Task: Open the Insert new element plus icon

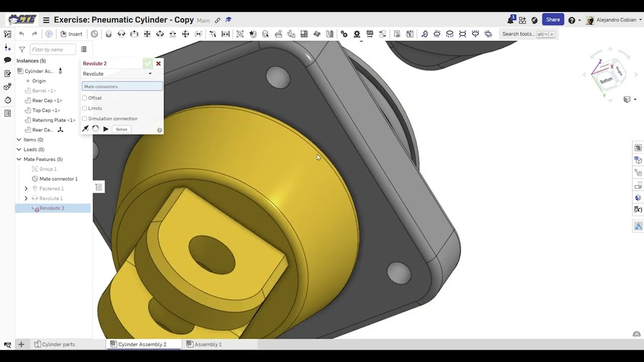Action: point(8,47)
